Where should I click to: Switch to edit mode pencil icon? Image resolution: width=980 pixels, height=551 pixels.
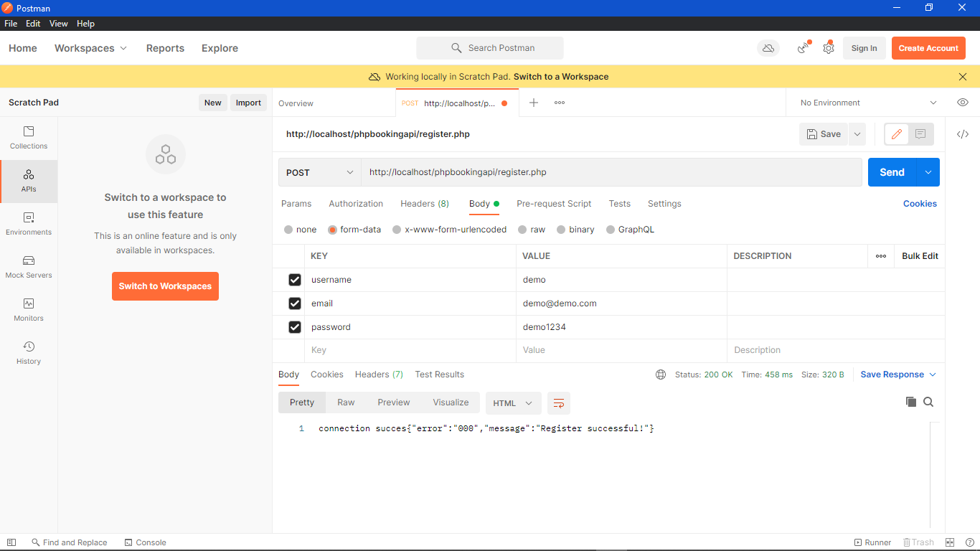pos(897,134)
